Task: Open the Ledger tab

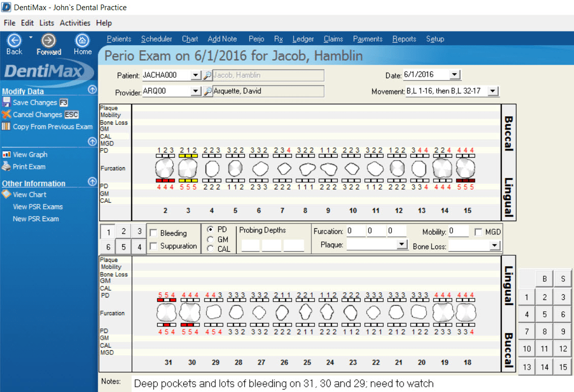Action: [x=303, y=39]
